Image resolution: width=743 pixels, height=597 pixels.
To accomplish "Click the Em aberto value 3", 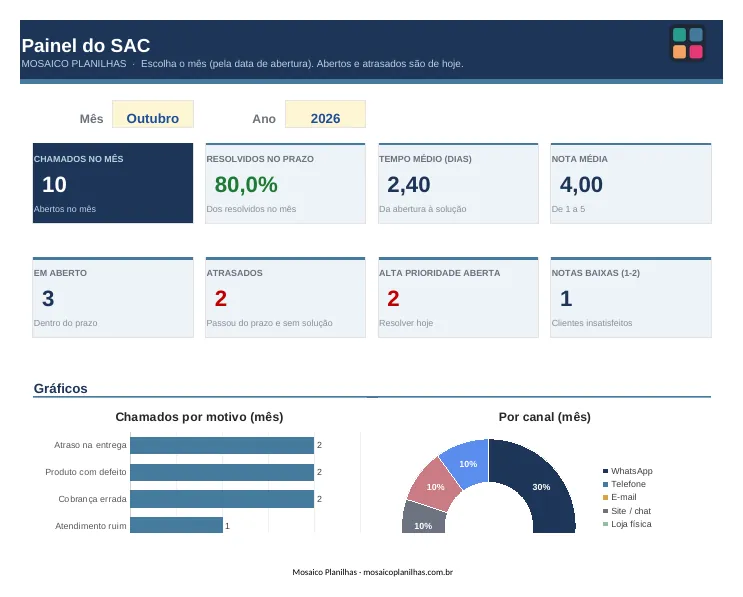I will [x=48, y=298].
